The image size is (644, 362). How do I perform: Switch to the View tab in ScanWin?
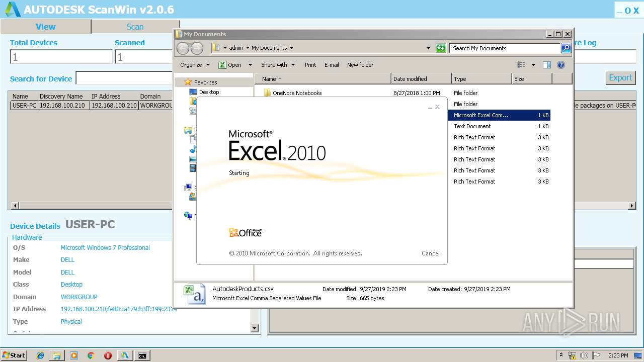click(x=45, y=27)
